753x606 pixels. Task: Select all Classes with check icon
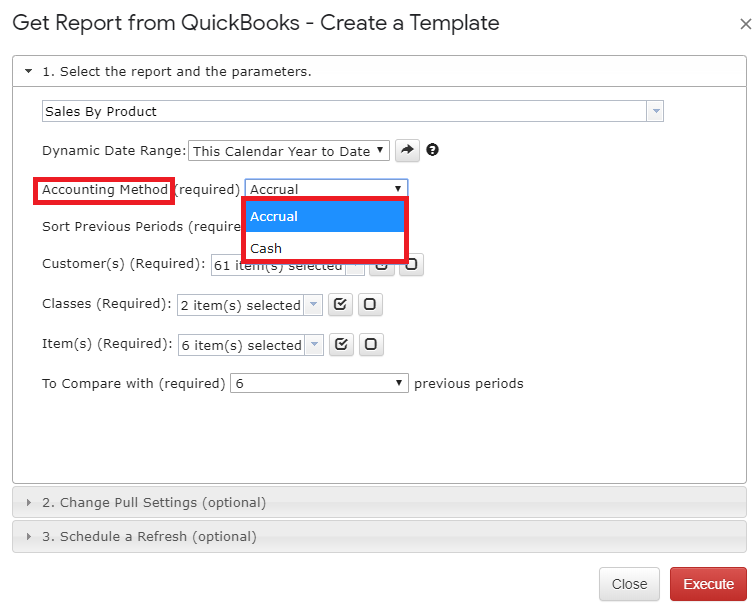[340, 304]
